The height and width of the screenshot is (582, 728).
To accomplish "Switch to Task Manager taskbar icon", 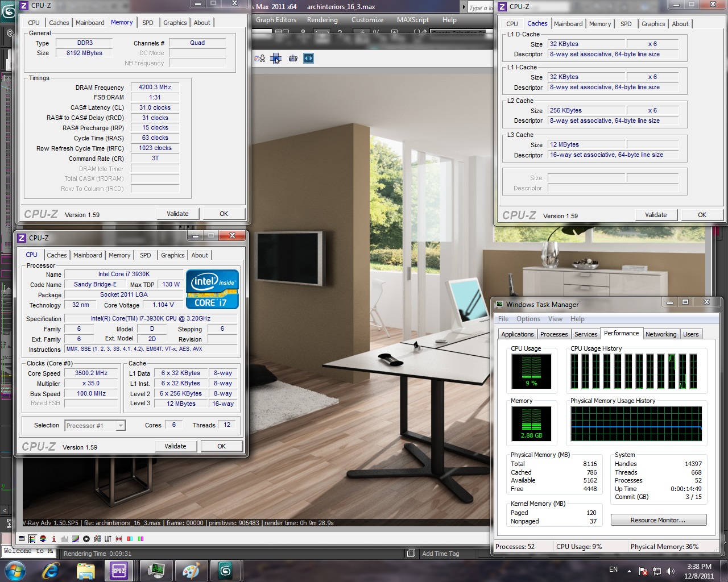I will (x=156, y=571).
